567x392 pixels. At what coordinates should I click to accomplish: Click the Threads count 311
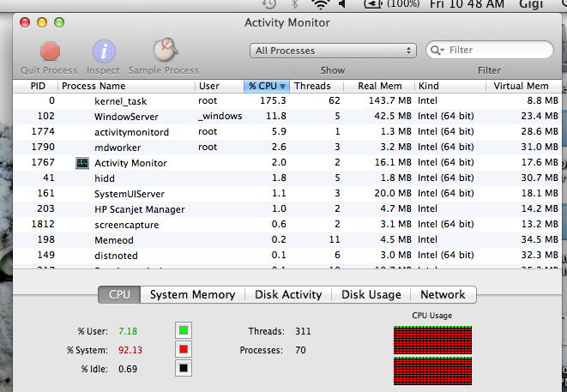[303, 331]
